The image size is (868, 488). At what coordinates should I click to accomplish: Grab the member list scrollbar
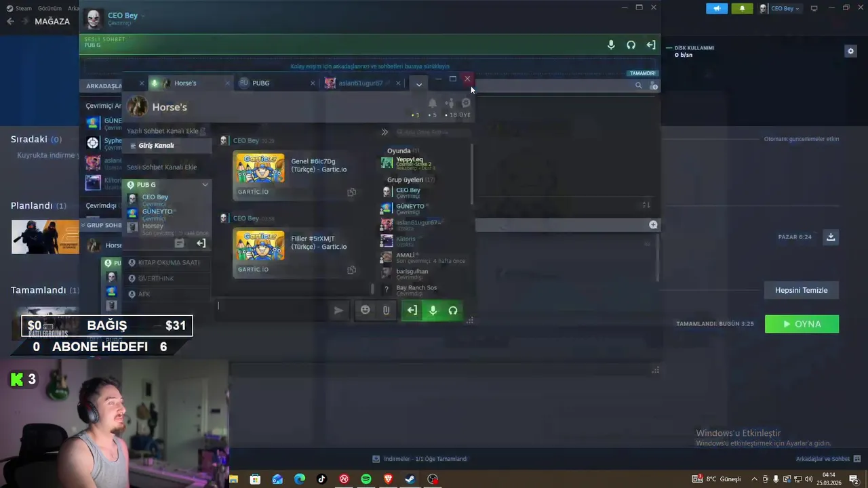pyautogui.click(x=472, y=173)
